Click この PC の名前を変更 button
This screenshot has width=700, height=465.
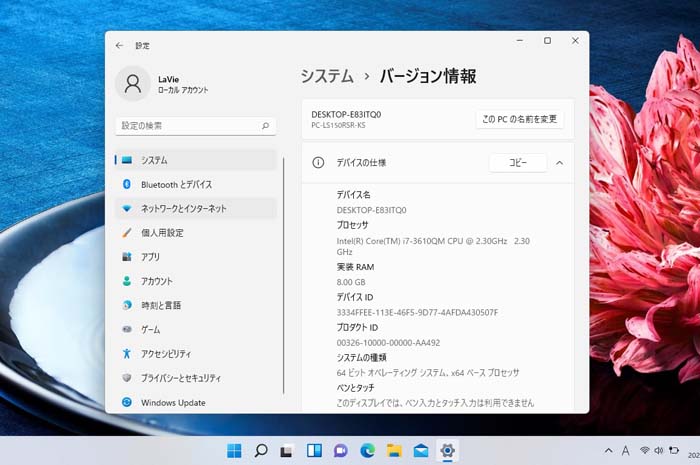click(520, 119)
